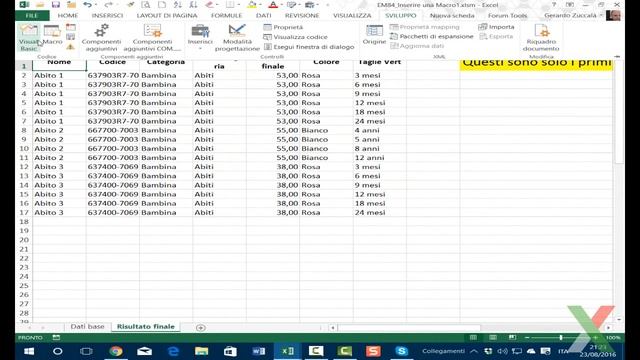Image resolution: width=640 pixels, height=360 pixels.
Task: Create new blank workbook icon
Action: 162,5
